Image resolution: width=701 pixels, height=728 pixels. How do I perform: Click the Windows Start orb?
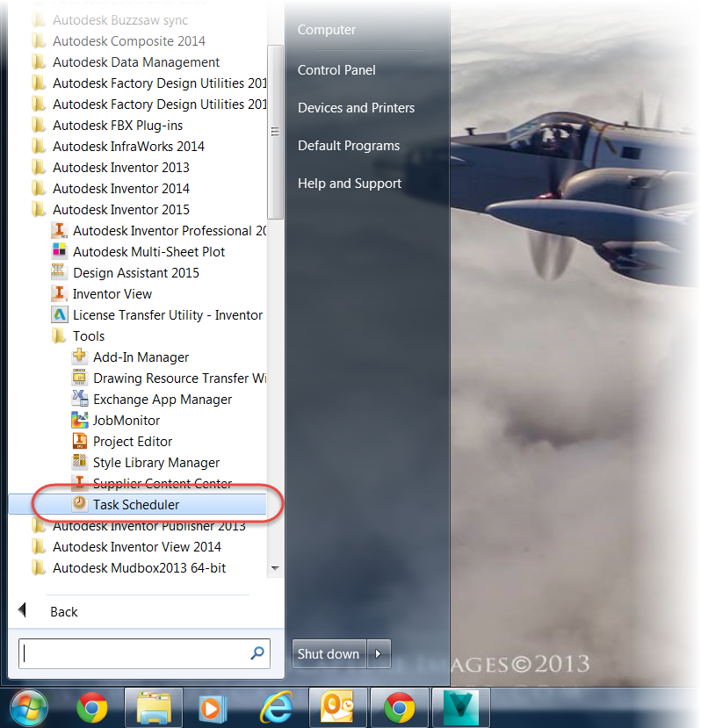(29, 709)
